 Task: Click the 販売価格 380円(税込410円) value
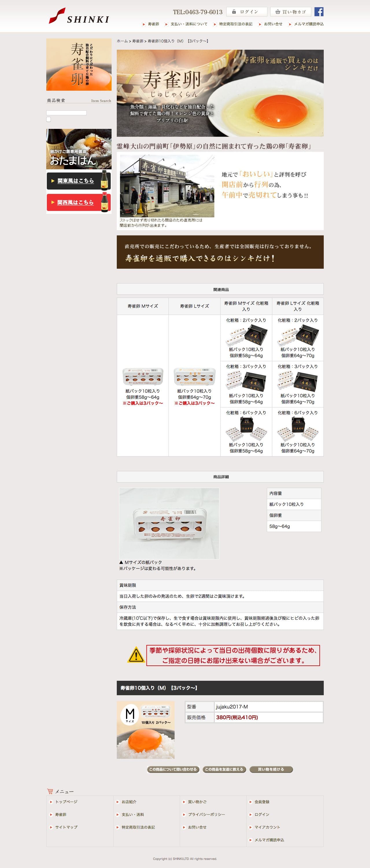pos(237,717)
